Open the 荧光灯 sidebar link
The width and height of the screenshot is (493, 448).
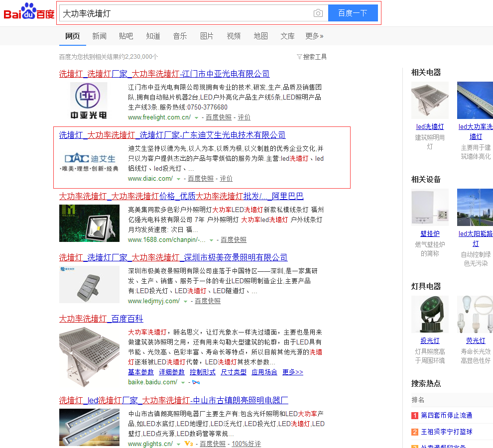click(476, 341)
